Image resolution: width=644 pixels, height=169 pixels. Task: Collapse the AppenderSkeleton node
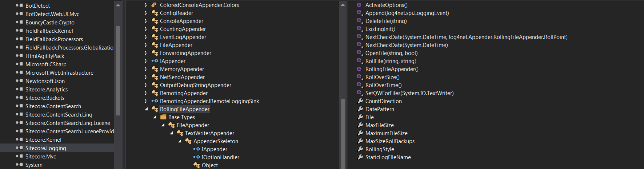click(180, 141)
